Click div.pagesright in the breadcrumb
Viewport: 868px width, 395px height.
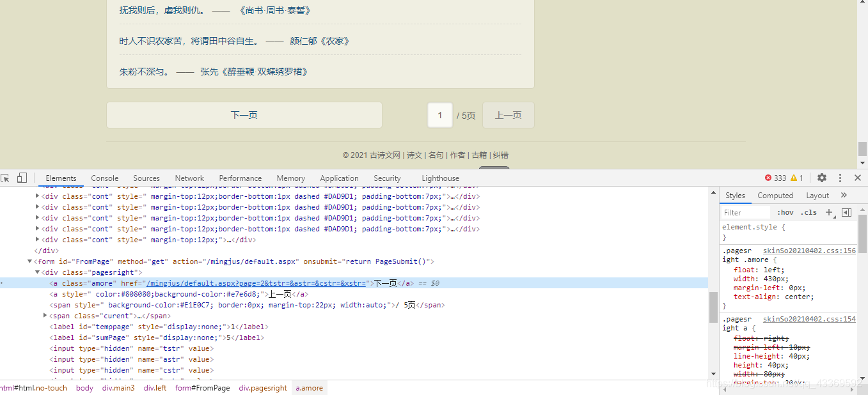263,388
